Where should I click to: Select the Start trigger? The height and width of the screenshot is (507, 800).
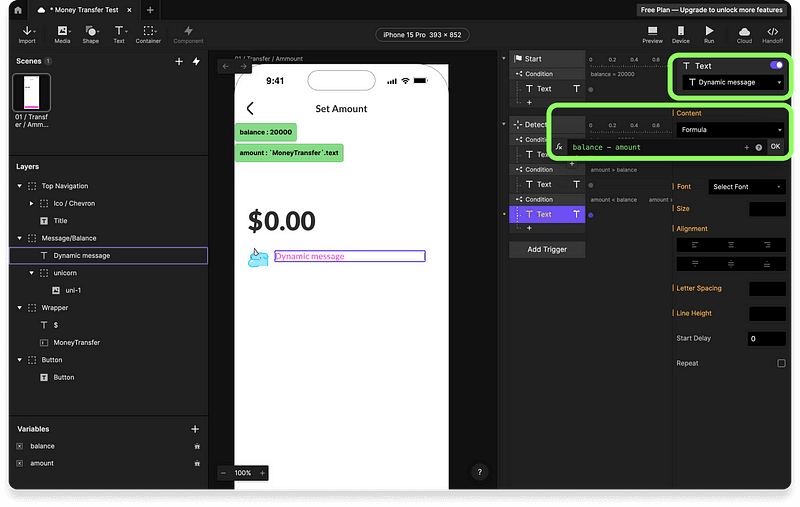[547, 59]
